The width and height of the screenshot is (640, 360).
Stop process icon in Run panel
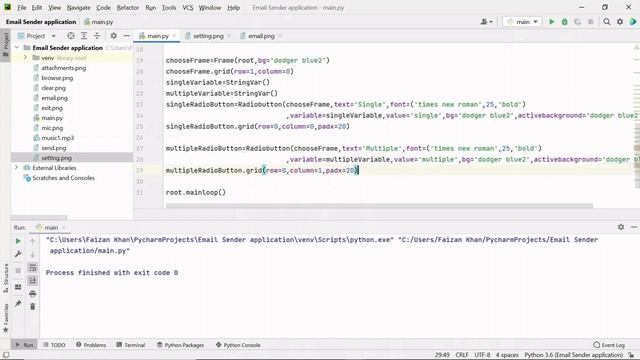tap(18, 270)
